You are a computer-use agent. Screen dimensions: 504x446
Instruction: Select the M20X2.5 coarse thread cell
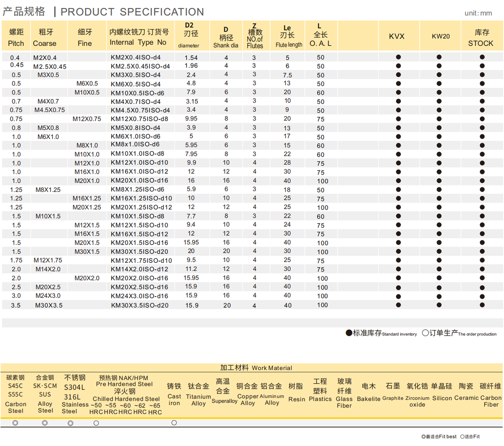click(x=48, y=287)
